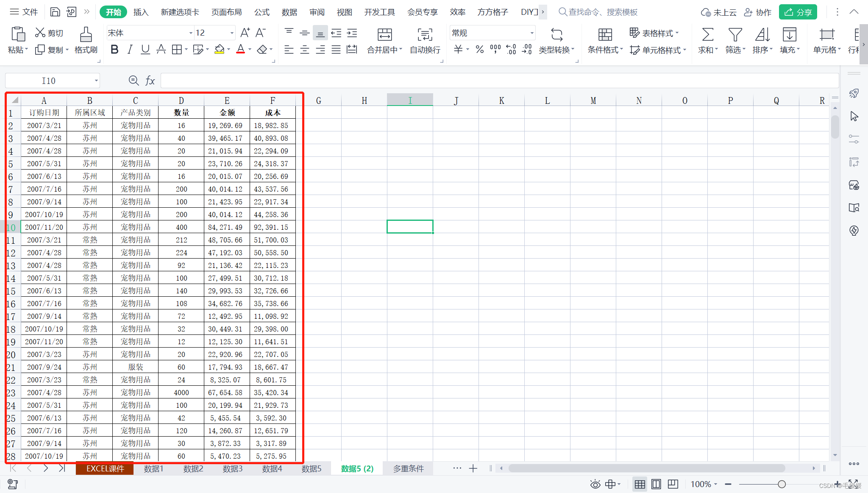Center text horizontally in cell
The width and height of the screenshot is (868, 493).
tap(305, 50)
